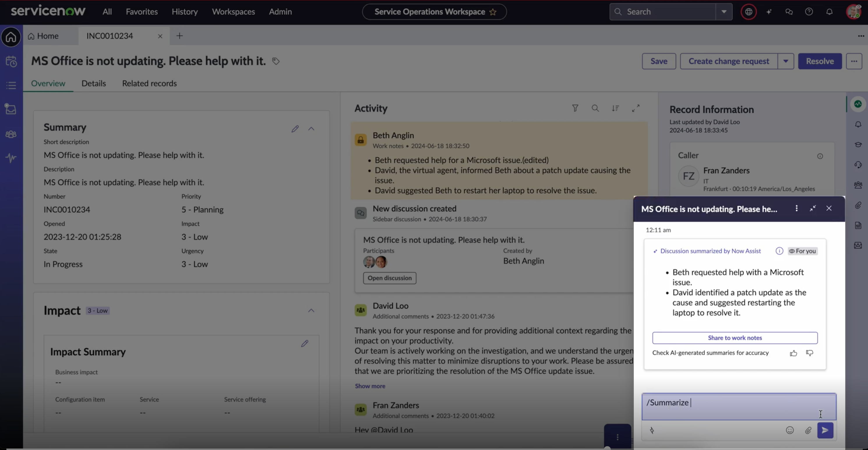Open the schedule calendar icon in left sidebar

[11, 61]
